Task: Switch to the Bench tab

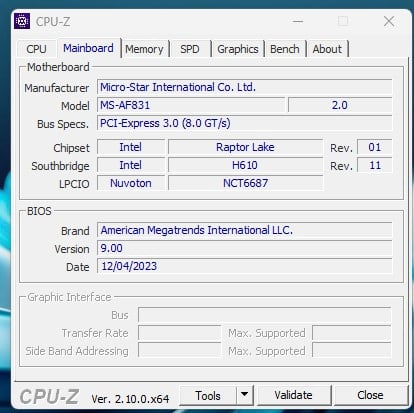Action: click(x=285, y=49)
